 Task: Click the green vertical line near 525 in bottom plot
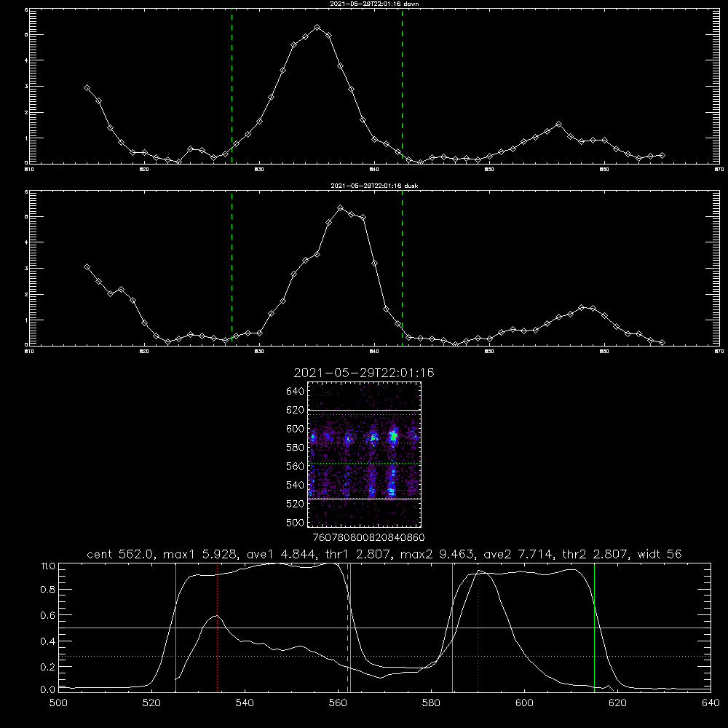[x=175, y=628]
